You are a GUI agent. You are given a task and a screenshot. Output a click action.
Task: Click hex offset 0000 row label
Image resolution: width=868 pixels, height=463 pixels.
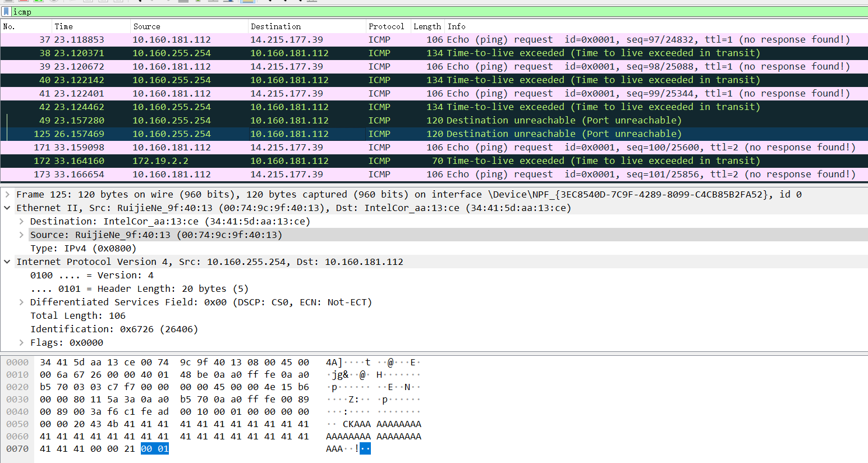17,363
